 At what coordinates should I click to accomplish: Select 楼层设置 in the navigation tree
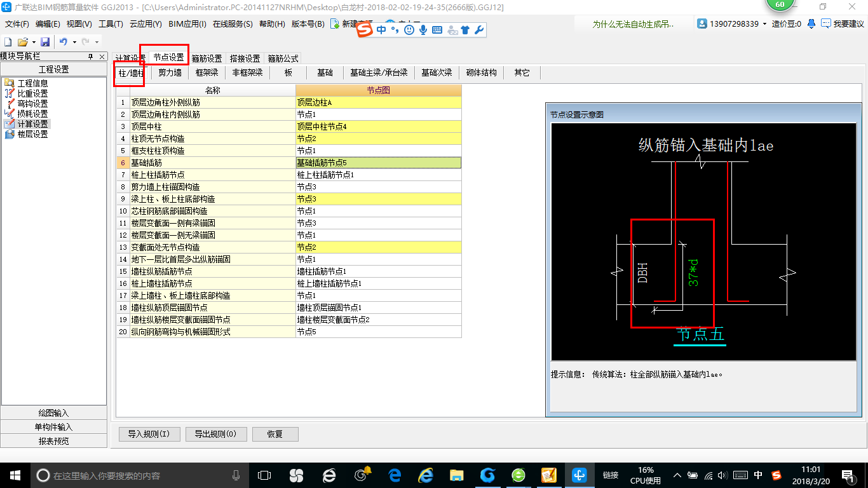(x=32, y=134)
